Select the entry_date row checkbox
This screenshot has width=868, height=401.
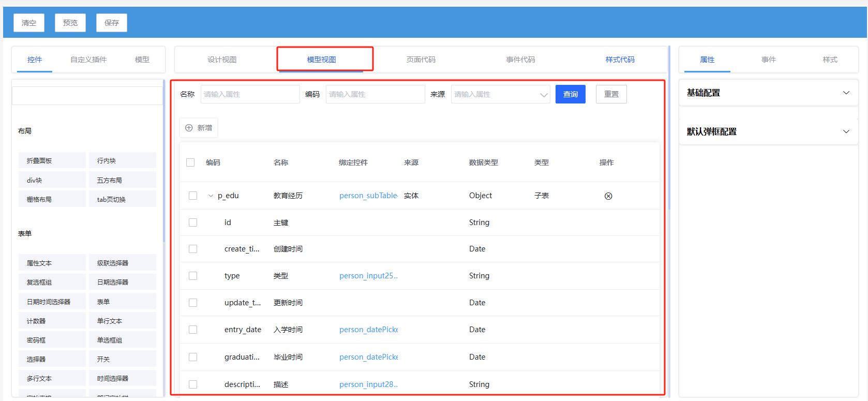193,330
